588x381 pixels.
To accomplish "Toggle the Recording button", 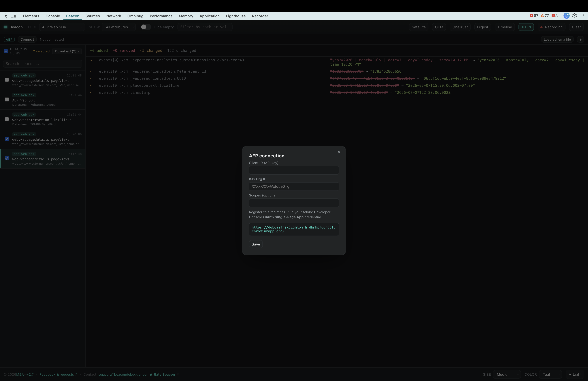I will [x=551, y=27].
